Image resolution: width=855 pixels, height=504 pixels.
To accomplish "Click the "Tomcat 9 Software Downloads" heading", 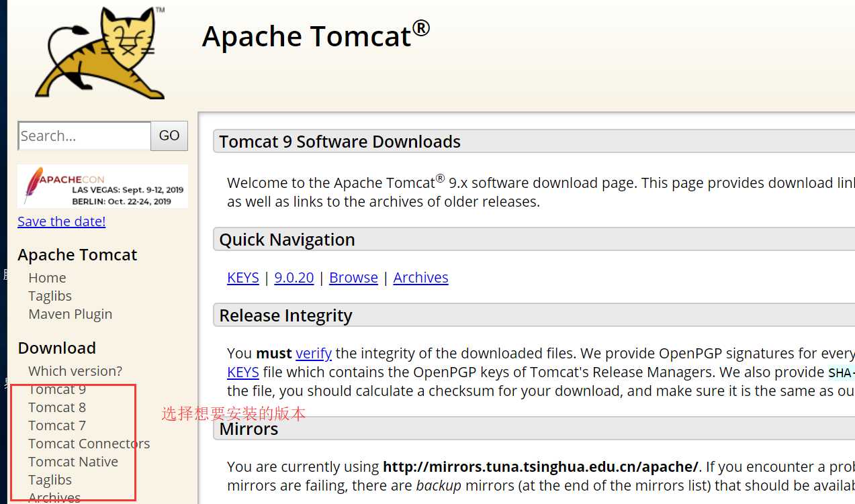I will (x=340, y=142).
